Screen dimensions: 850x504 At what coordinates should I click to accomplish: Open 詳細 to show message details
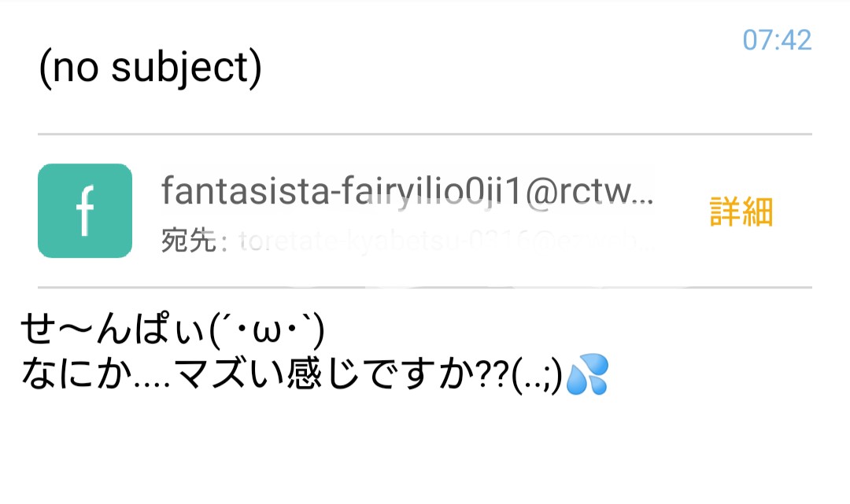coord(741,212)
